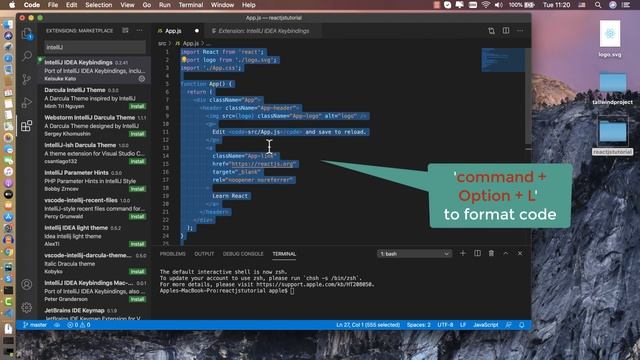Open logo.svg file on desktop
Viewport: 640px width, 360px height.
(x=610, y=39)
